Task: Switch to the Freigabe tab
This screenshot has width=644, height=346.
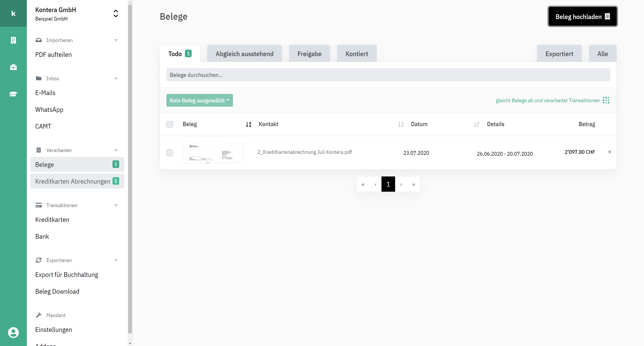Action: coord(309,53)
